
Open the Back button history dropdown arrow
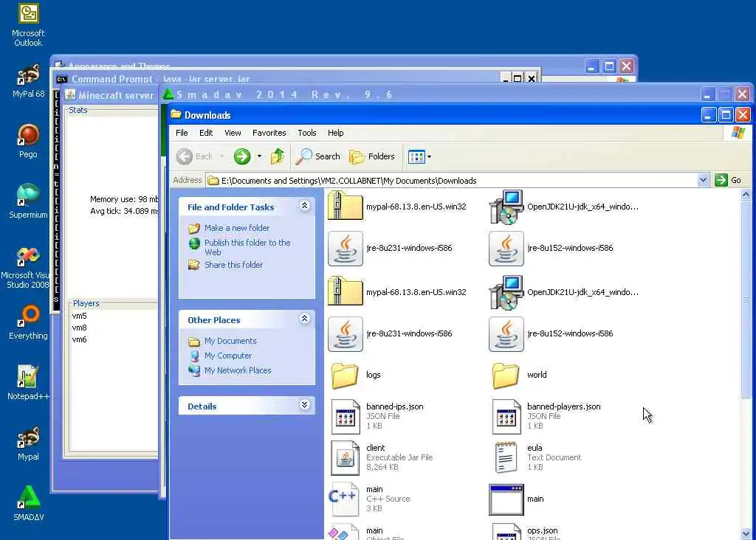click(x=221, y=156)
